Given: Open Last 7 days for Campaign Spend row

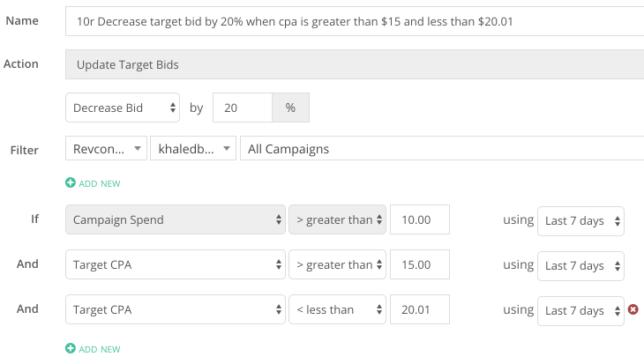Looking at the screenshot, I should pos(580,221).
